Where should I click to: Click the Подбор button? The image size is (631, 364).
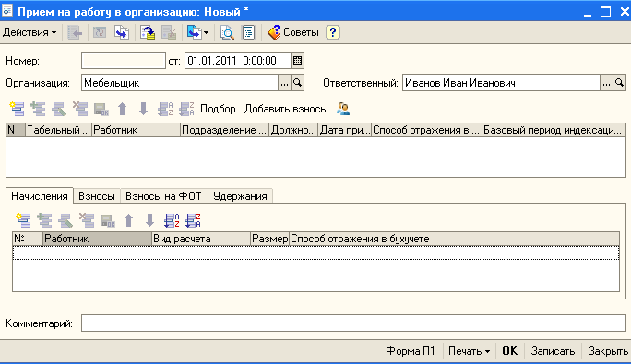pyautogui.click(x=218, y=109)
